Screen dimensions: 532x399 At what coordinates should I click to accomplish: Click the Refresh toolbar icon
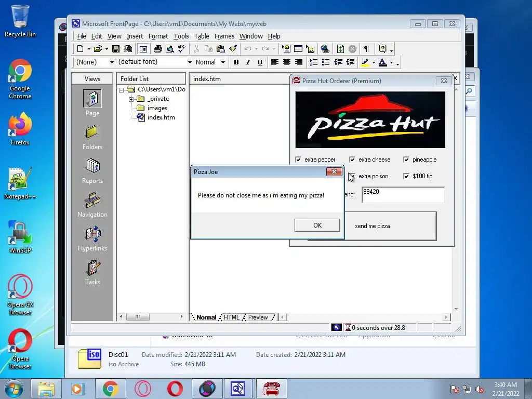(x=340, y=49)
